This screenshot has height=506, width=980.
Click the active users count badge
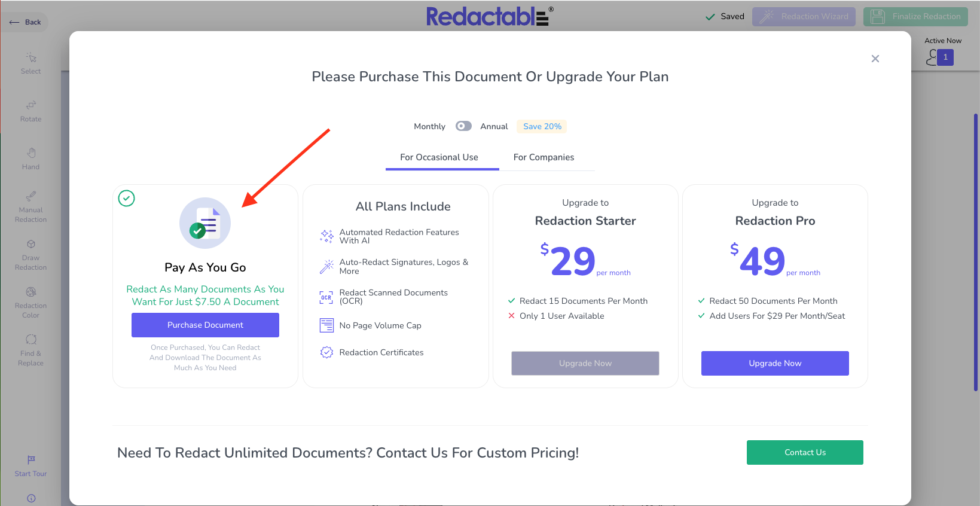click(x=945, y=57)
